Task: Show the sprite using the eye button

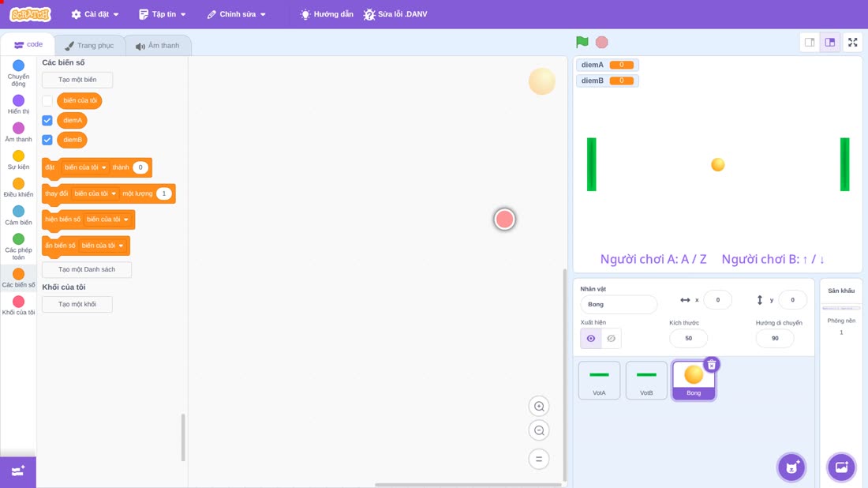Action: point(591,339)
